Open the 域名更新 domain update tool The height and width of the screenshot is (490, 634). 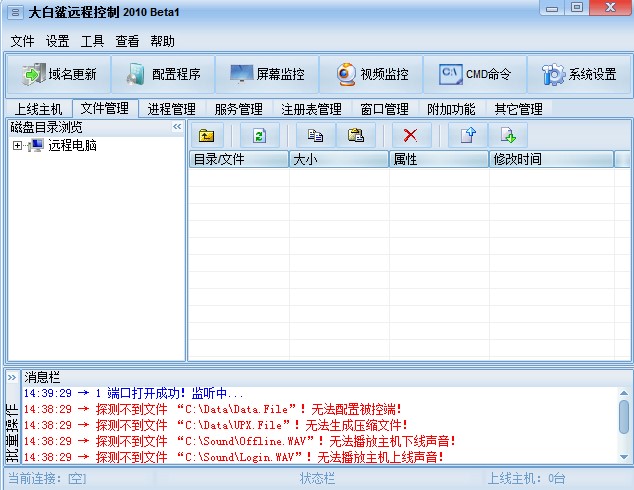pyautogui.click(x=59, y=74)
